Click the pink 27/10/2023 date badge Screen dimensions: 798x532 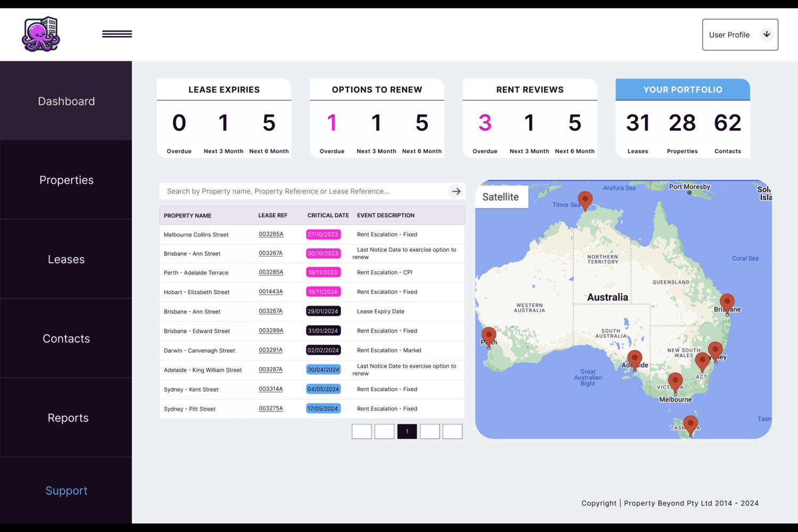pyautogui.click(x=323, y=234)
